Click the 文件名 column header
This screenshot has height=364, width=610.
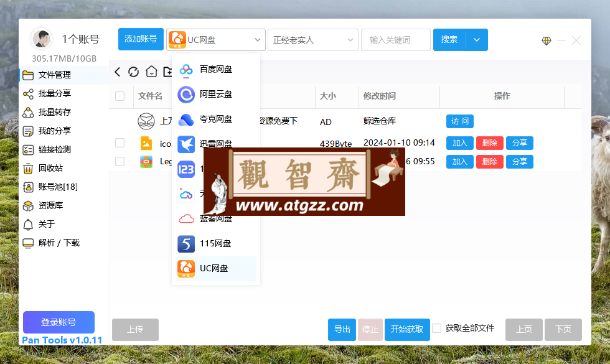coord(150,96)
